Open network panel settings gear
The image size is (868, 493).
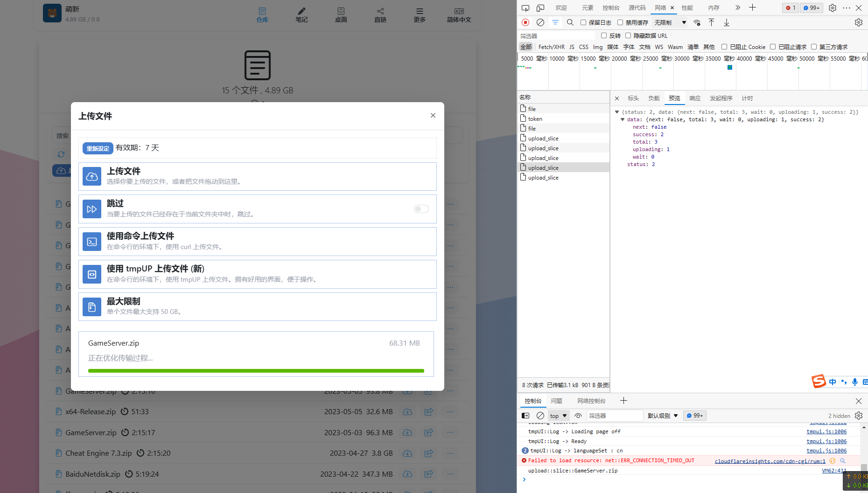click(859, 22)
